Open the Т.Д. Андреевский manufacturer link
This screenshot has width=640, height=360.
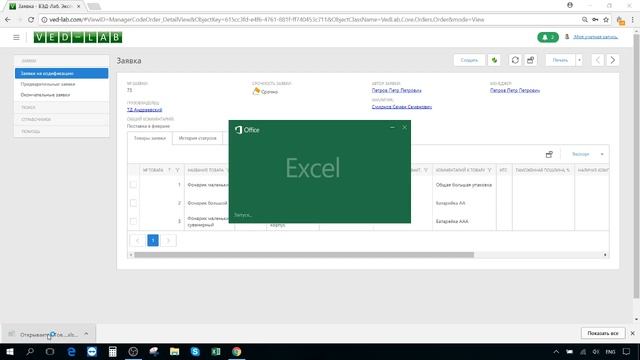click(144, 110)
